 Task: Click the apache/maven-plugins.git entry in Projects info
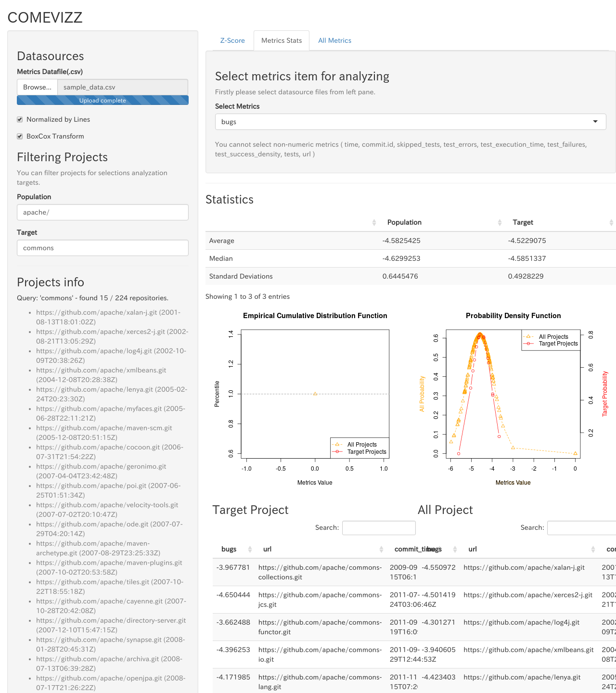pyautogui.click(x=109, y=567)
